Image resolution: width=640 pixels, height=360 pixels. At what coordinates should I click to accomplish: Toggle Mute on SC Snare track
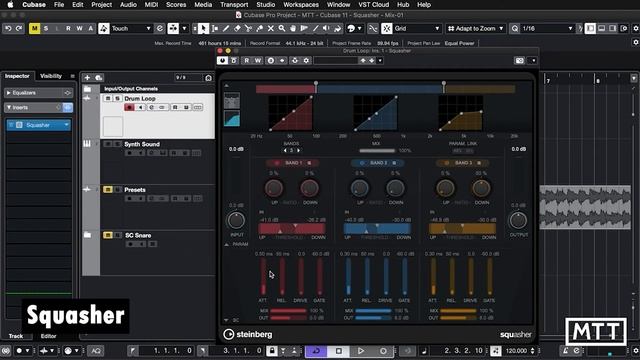click(108, 235)
